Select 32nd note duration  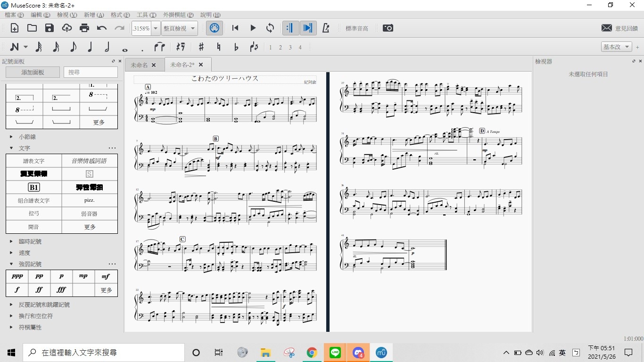pos(39,47)
